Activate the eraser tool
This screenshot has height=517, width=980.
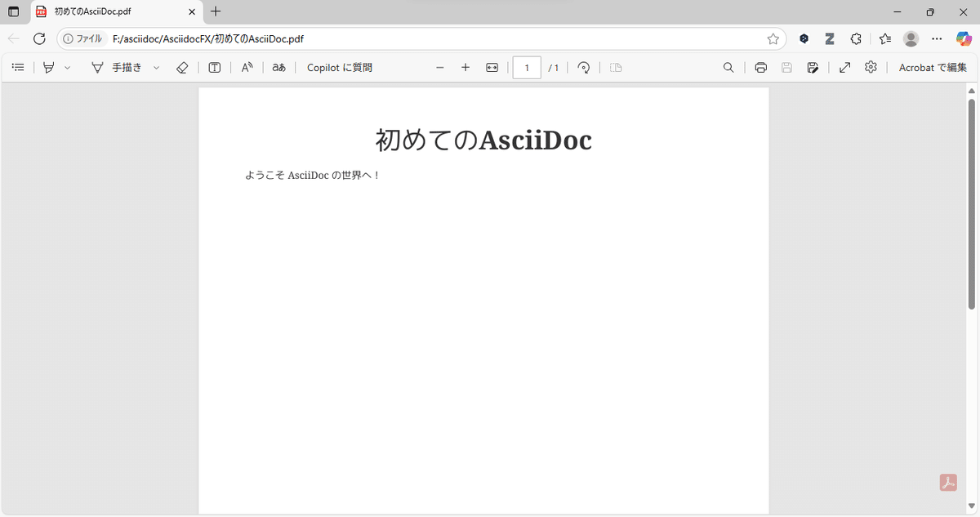click(x=182, y=67)
